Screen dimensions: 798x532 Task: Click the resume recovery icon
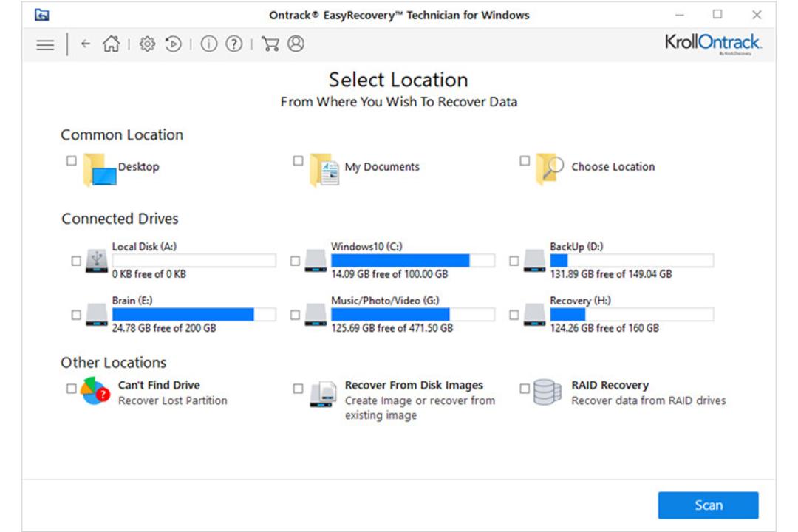tap(173, 44)
